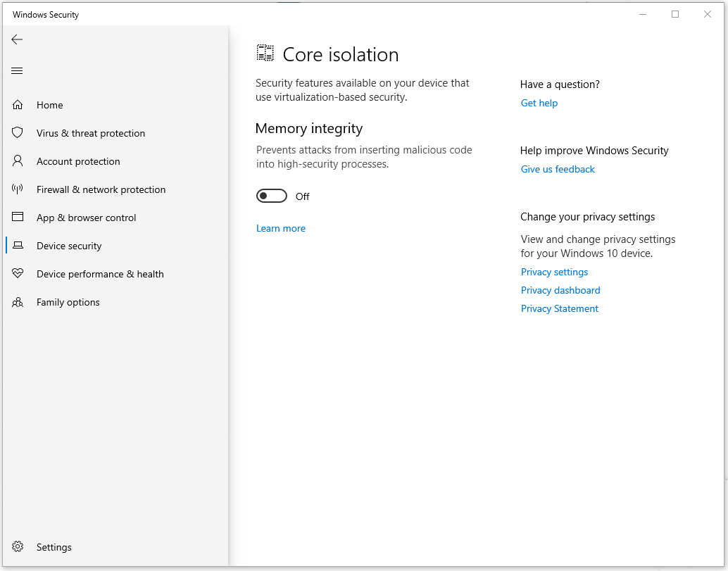The height and width of the screenshot is (571, 728).
Task: Click the Home house icon
Action: click(18, 104)
